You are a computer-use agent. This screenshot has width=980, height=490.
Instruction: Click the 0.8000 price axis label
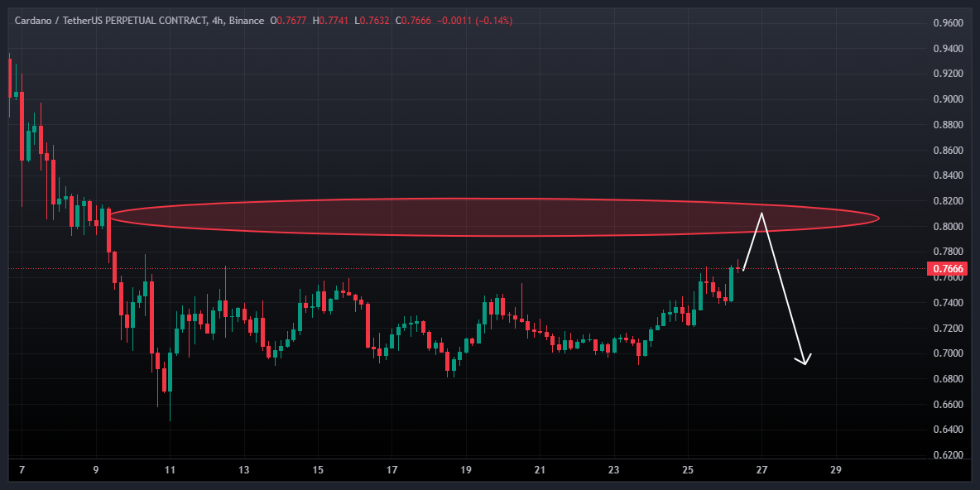click(948, 227)
